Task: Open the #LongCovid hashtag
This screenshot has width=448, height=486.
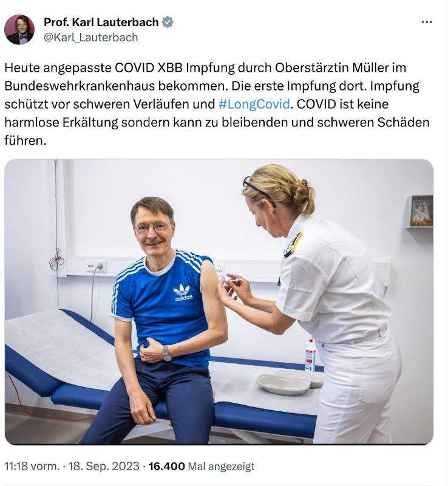Action: [254, 104]
